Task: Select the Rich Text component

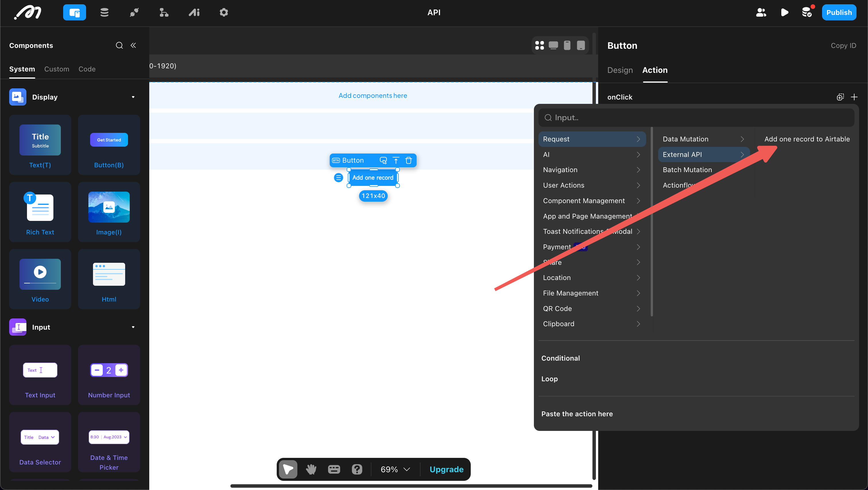Action: point(40,212)
